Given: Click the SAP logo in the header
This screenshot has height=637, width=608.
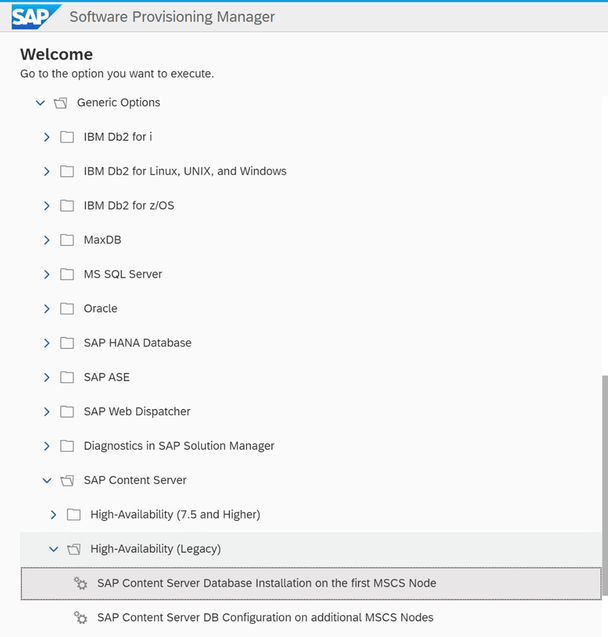Looking at the screenshot, I should coord(36,17).
